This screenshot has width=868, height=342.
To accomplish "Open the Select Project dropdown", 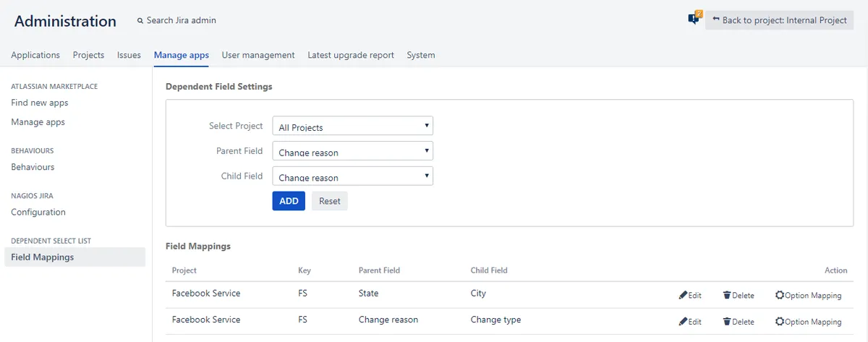I will click(352, 126).
